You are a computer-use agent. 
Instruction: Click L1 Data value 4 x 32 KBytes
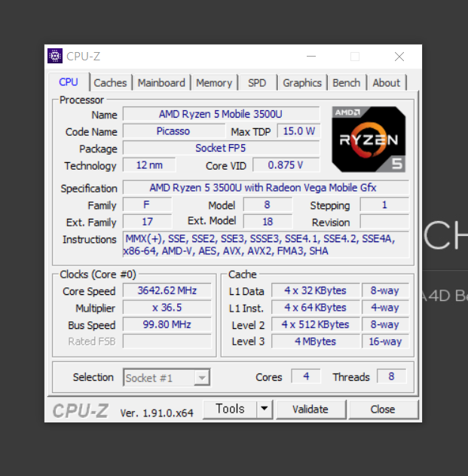click(x=316, y=290)
